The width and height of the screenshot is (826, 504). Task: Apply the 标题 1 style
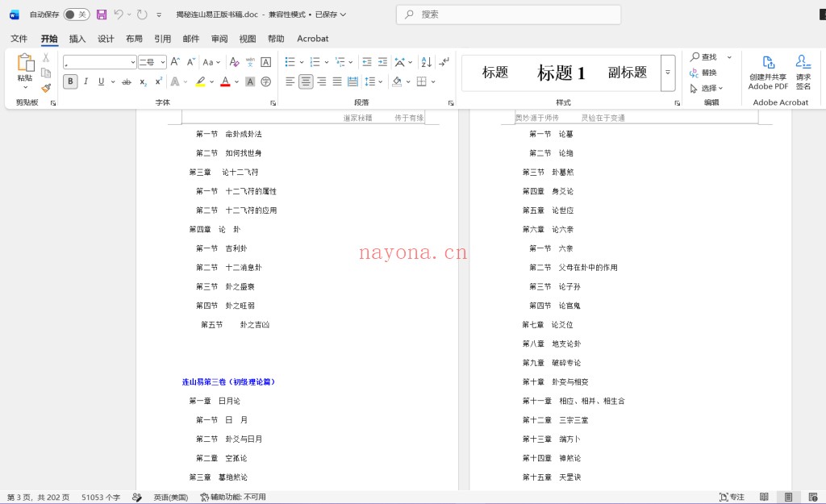[561, 73]
